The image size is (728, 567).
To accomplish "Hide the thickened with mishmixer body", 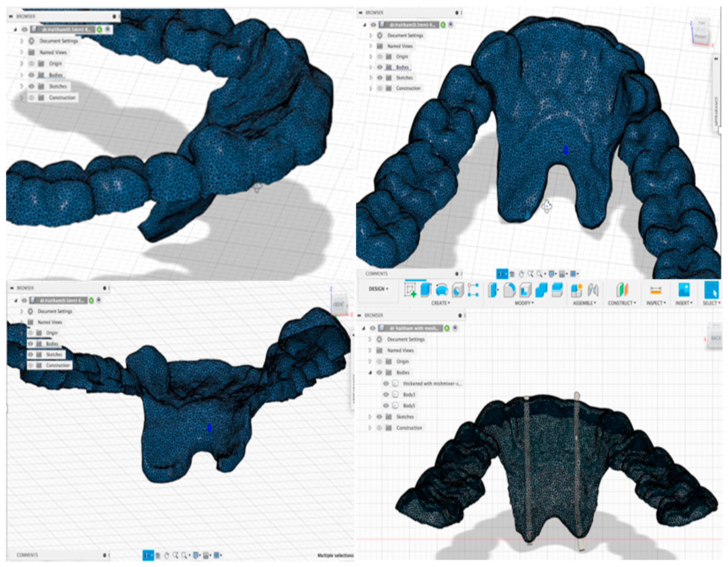I will [386, 383].
